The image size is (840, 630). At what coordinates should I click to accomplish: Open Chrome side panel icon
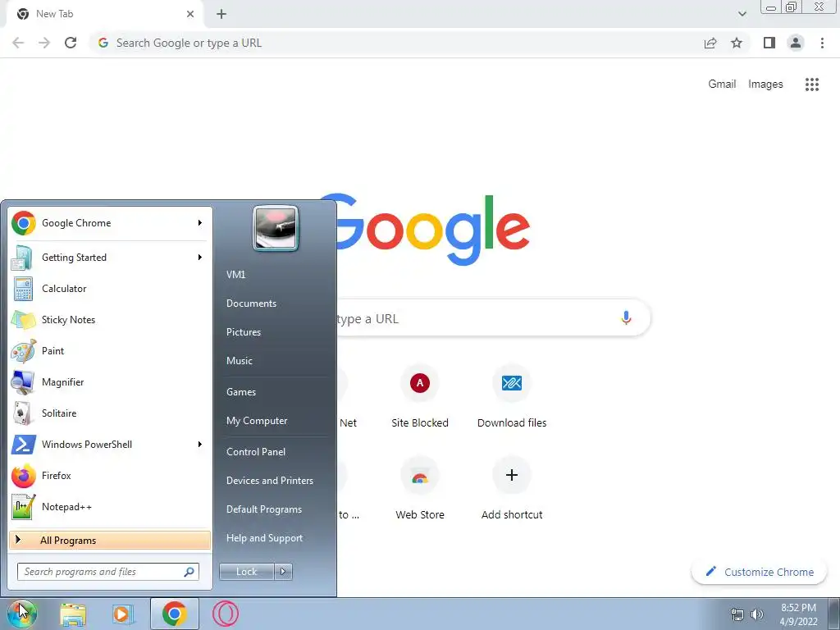[769, 43]
